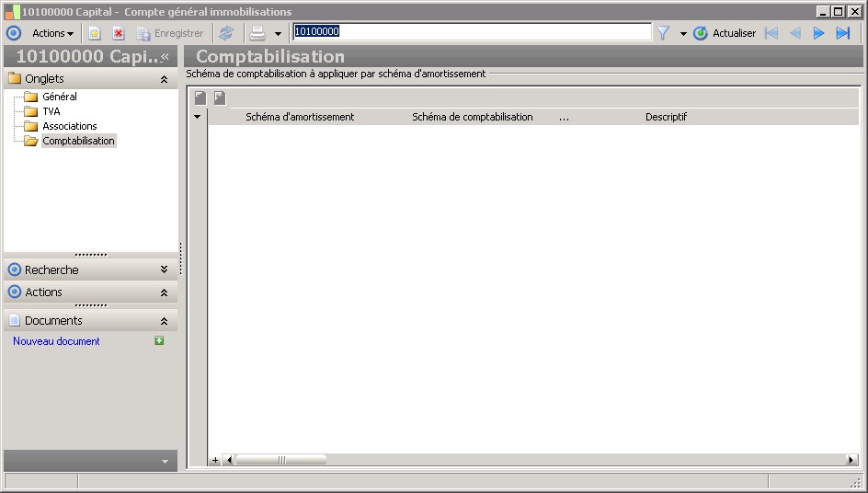Open the filter dropdown arrow
The width and height of the screenshot is (868, 493).
click(x=683, y=34)
